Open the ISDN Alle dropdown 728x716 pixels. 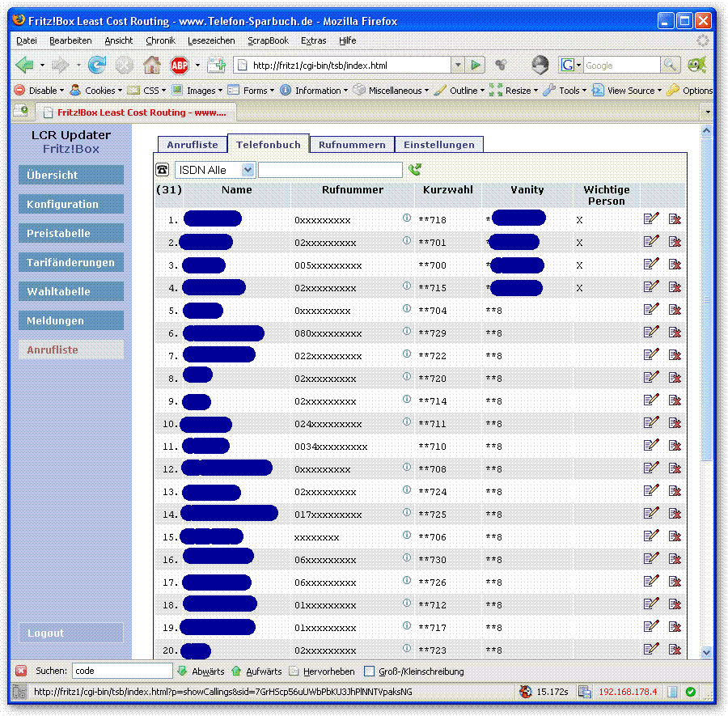click(x=248, y=170)
